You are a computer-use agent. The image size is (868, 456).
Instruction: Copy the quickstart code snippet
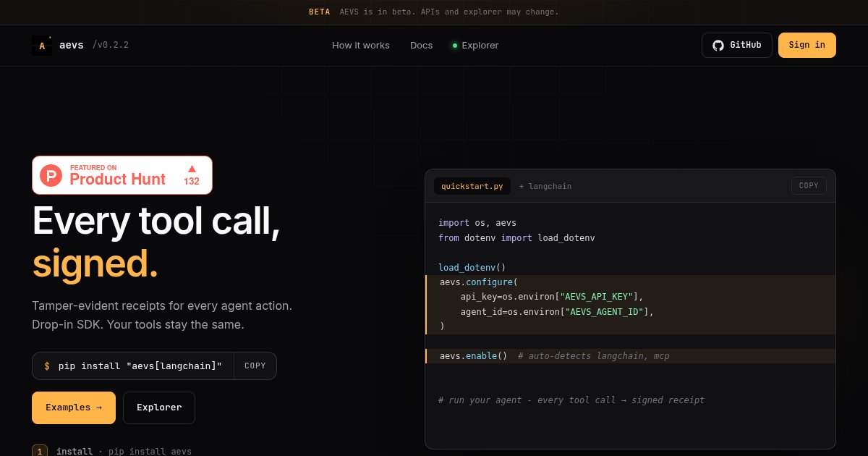tap(809, 185)
